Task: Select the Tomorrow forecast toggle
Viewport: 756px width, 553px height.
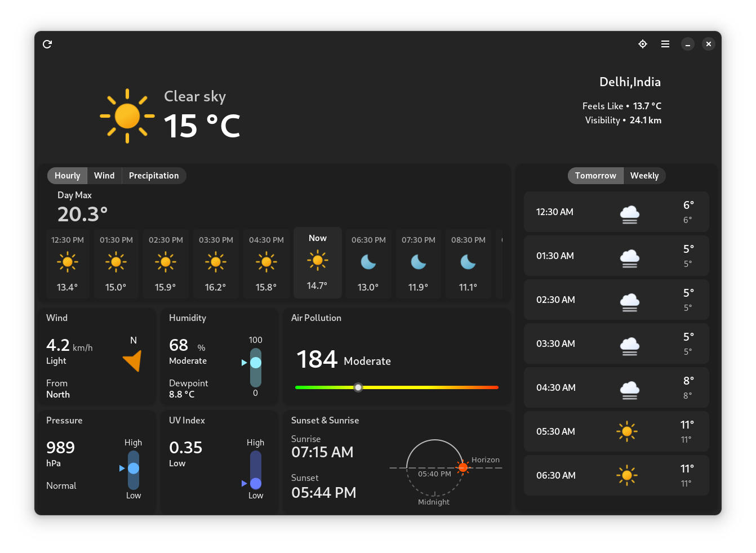Action: coord(595,175)
